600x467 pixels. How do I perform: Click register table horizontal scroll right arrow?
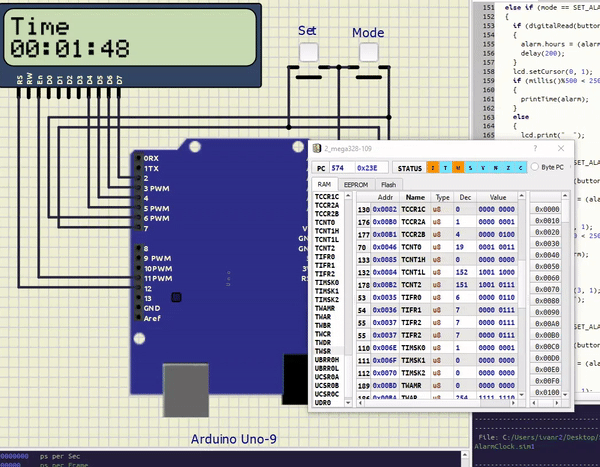[x=513, y=403]
